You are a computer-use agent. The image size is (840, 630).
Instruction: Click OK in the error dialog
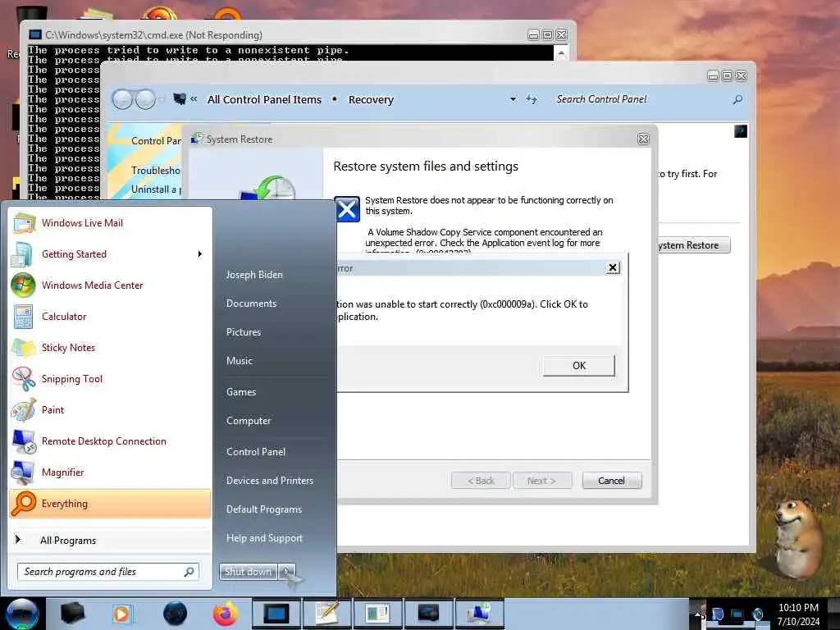pyautogui.click(x=579, y=366)
